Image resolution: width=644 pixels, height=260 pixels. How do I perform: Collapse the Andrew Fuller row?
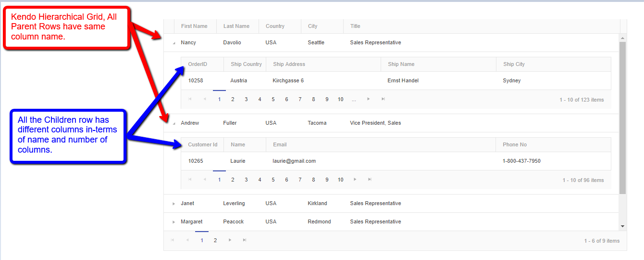[173, 123]
